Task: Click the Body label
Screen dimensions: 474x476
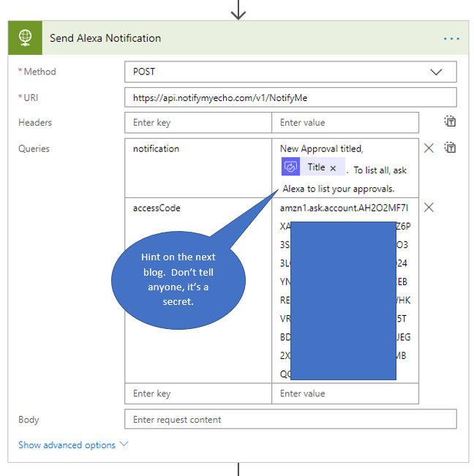Action: (x=29, y=420)
